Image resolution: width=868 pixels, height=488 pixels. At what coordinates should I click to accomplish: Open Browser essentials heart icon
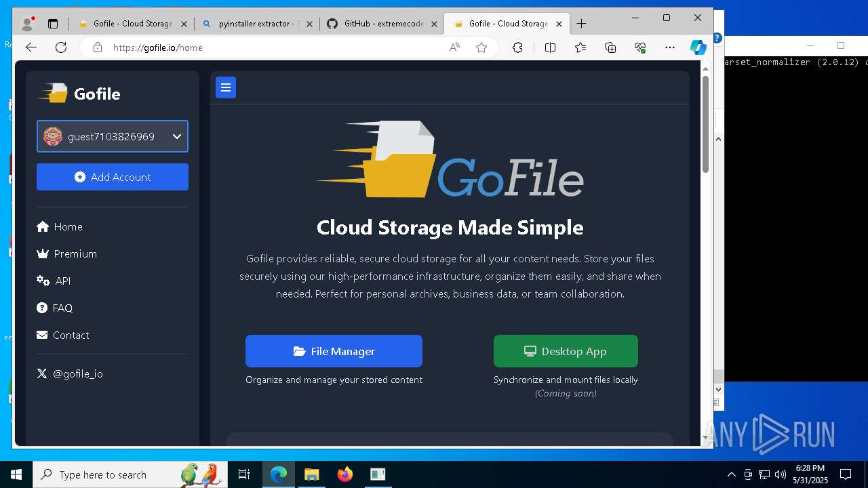tap(640, 47)
